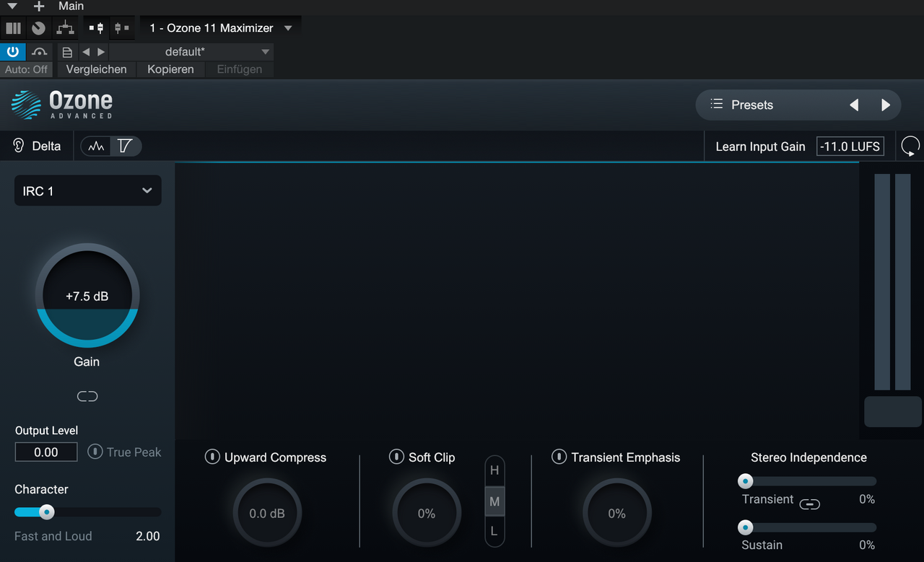Click the +7.5 dB Gain knob
This screenshot has width=924, height=562.
point(87,296)
